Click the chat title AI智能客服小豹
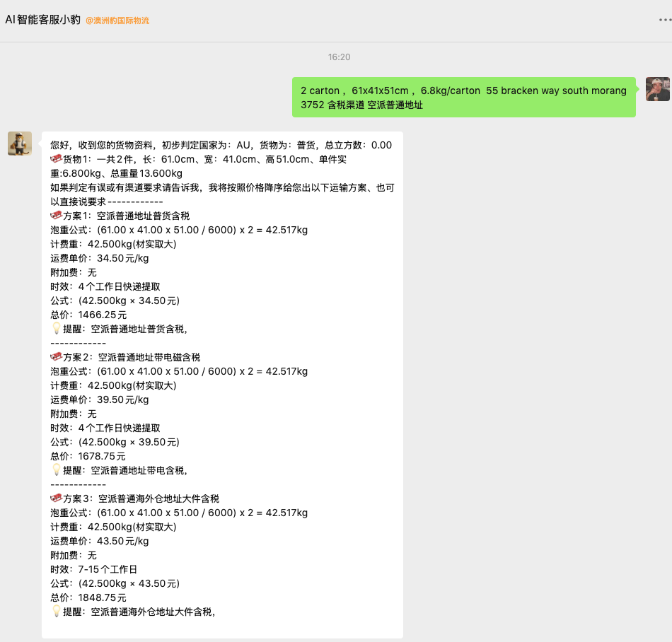The width and height of the screenshot is (672, 642). (42, 20)
